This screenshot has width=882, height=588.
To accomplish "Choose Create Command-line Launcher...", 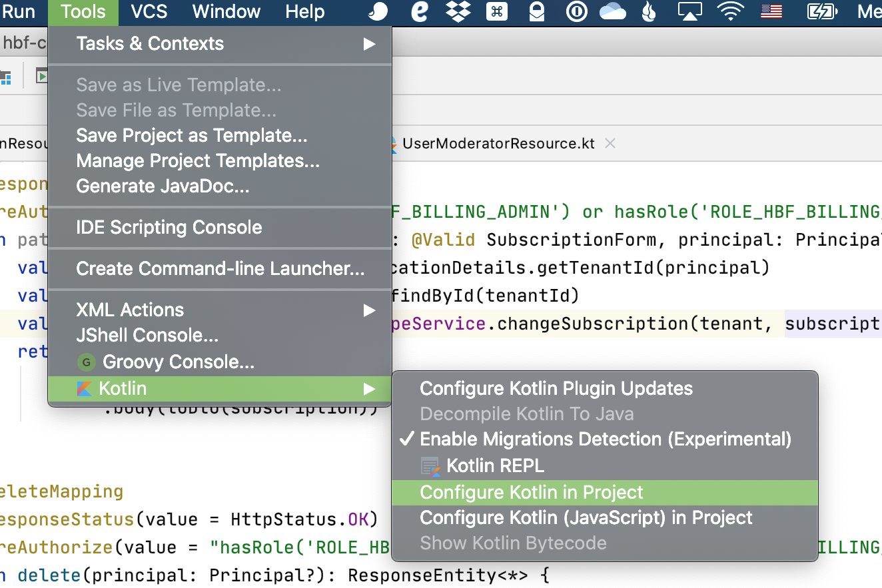I will point(220,269).
